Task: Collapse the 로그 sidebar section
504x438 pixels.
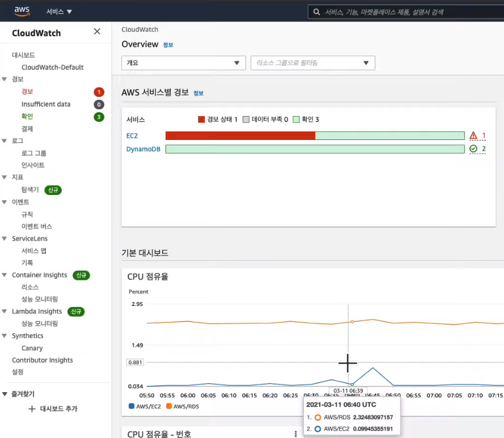Action: [4, 141]
